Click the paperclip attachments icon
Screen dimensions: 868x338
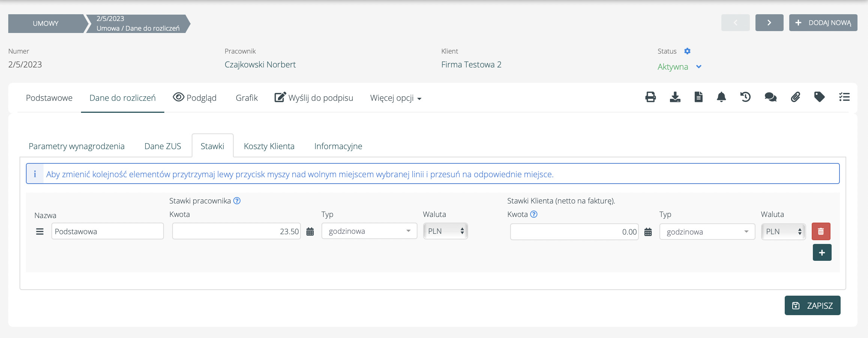click(795, 97)
